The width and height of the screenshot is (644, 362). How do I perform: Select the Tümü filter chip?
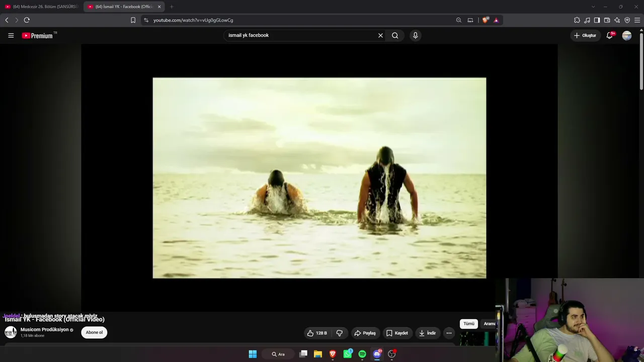[469, 324]
